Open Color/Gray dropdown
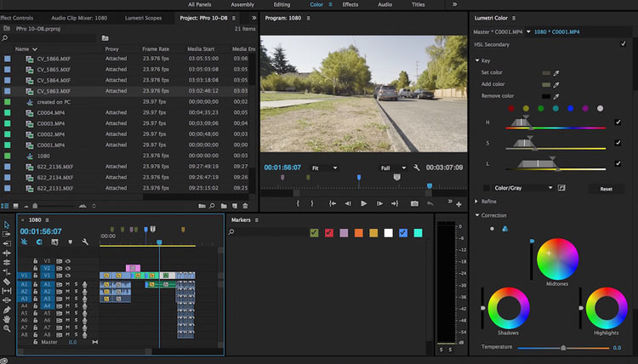Image resolution: width=638 pixels, height=364 pixels. pos(523,188)
